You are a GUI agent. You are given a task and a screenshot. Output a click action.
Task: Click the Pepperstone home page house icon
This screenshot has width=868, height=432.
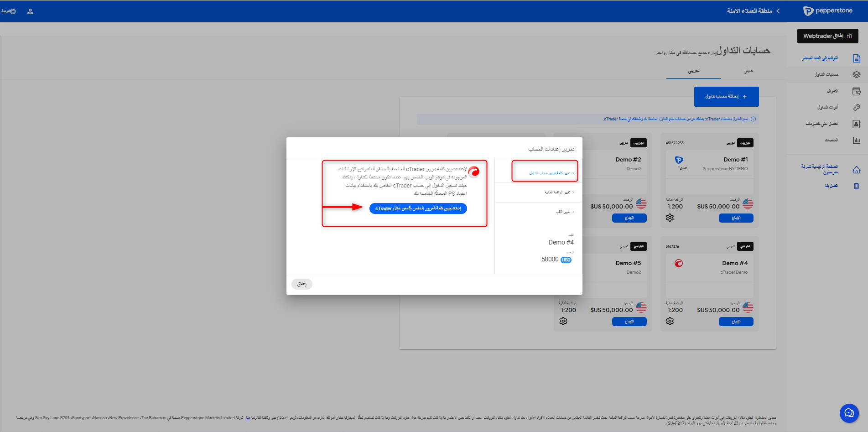tap(856, 170)
